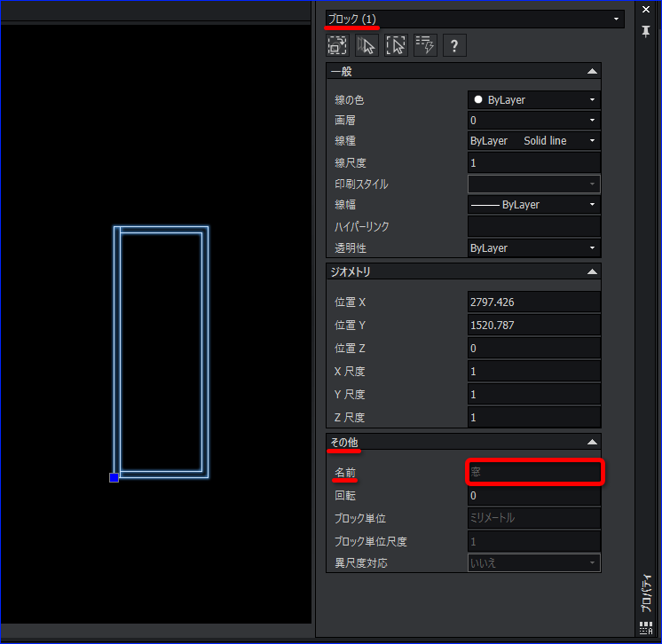Click the 回転 rotation field
Viewport: 662px width, 644px height.
click(533, 496)
